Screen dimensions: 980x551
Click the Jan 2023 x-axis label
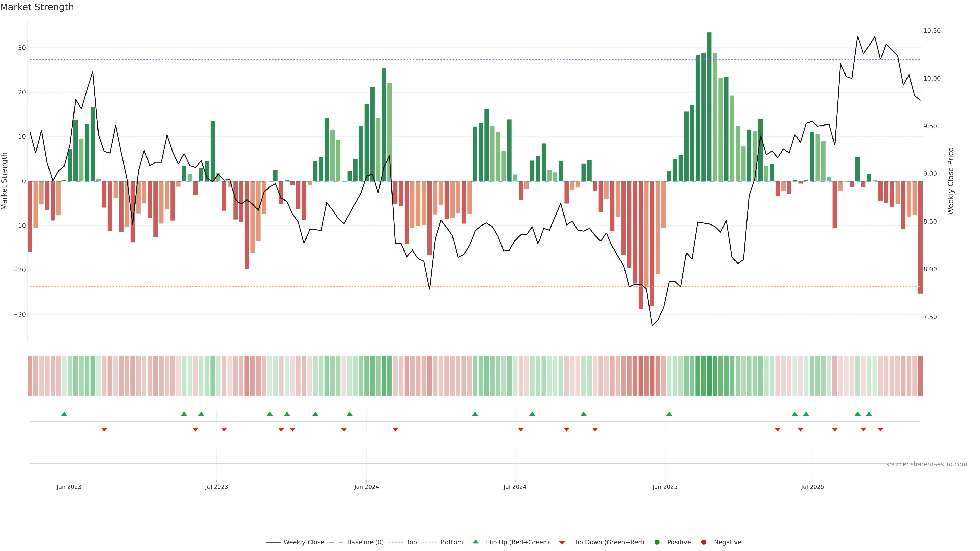click(x=69, y=487)
